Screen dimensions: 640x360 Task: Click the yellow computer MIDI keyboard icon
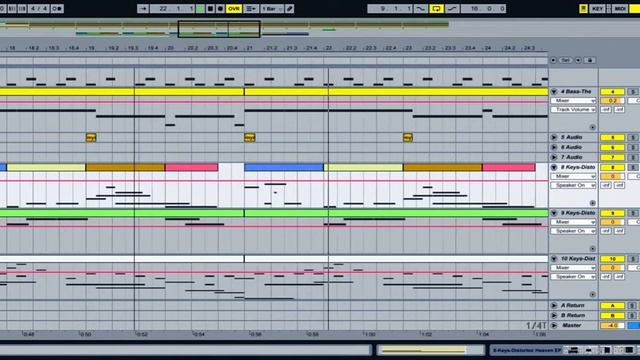tap(583, 9)
